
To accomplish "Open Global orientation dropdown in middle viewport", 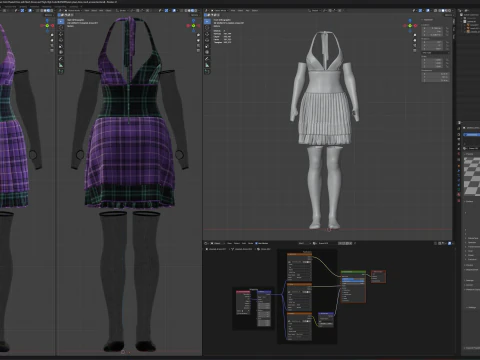I will tap(122, 11).
